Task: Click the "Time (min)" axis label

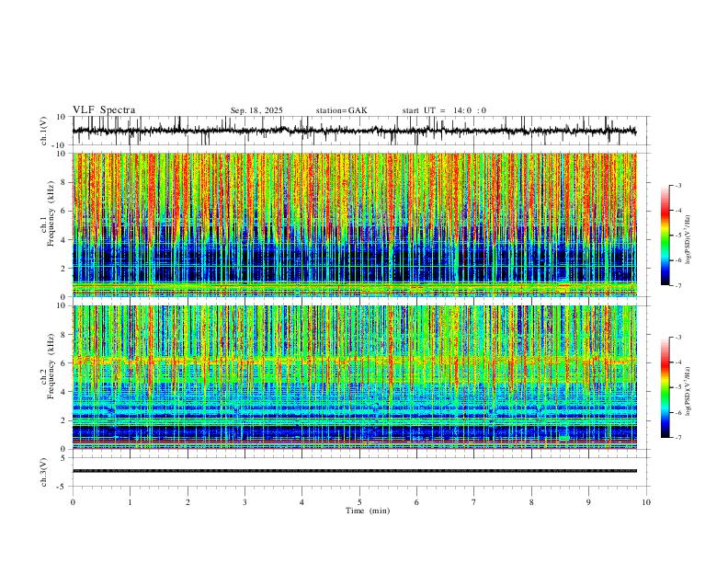Action: 368,511
